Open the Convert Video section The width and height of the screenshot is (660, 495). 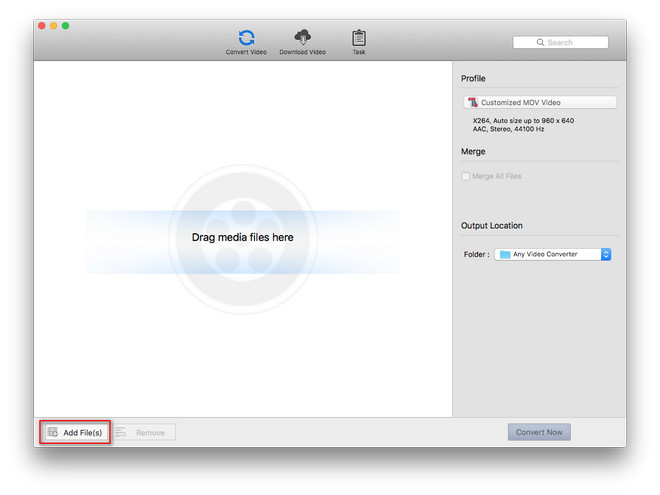(x=246, y=42)
